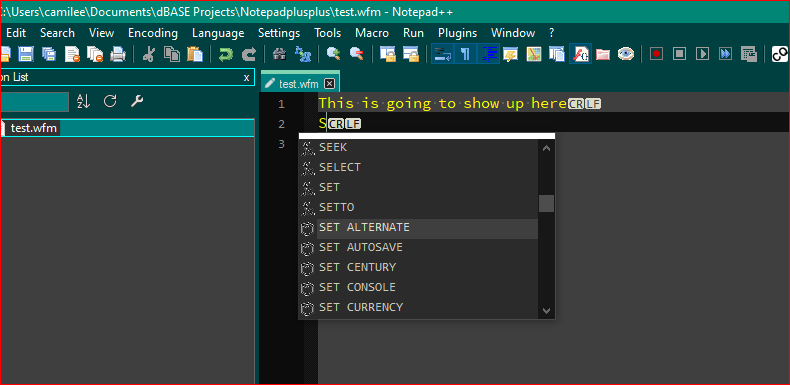The width and height of the screenshot is (790, 385).
Task: Click the Playback macro icon
Action: tap(702, 54)
